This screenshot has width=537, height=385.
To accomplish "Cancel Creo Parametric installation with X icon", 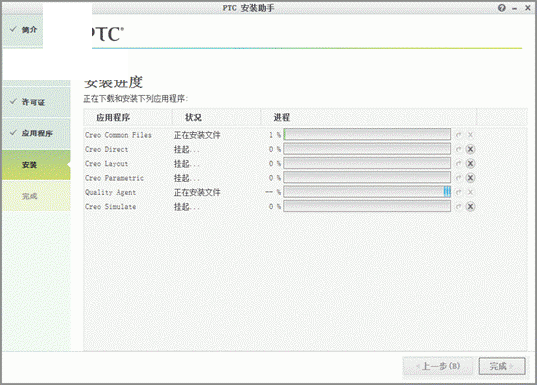I will [x=470, y=178].
